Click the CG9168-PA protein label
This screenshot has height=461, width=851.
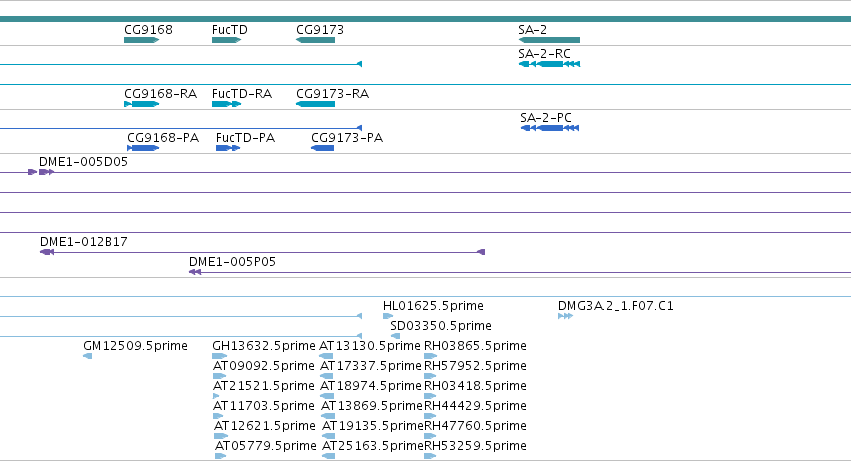point(163,138)
